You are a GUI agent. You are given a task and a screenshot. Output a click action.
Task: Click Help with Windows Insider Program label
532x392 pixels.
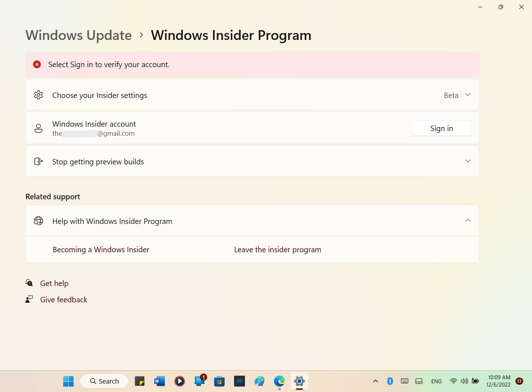tap(112, 221)
